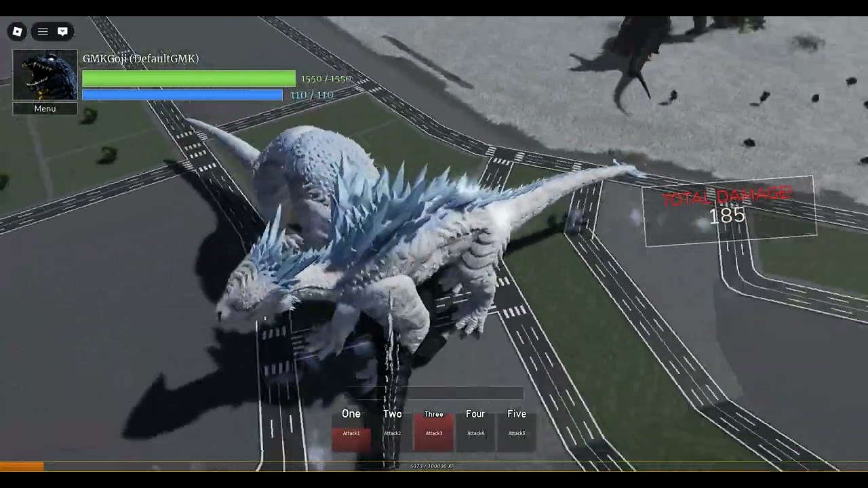
Task: Activate the Attack3 slot labeled Three
Action: pyautogui.click(x=434, y=433)
